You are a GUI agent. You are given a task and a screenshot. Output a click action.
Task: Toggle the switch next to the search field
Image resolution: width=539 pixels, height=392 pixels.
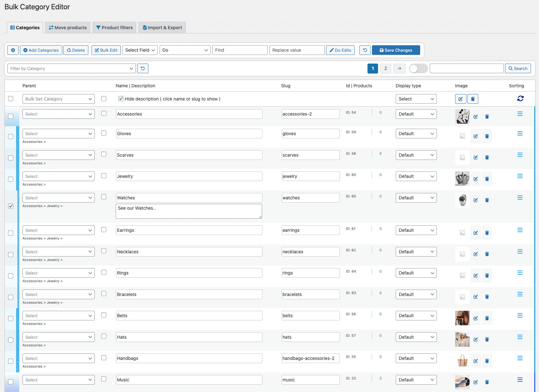418,68
